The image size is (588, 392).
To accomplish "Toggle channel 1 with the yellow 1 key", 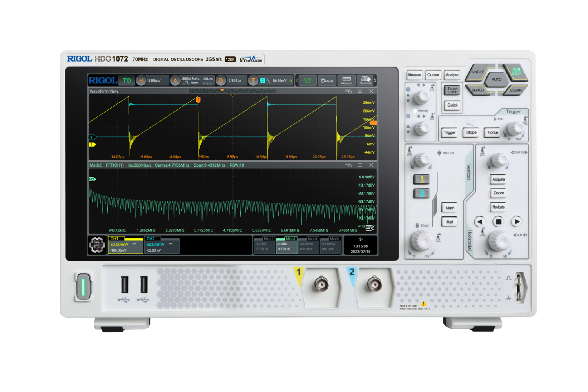I will click(x=421, y=179).
